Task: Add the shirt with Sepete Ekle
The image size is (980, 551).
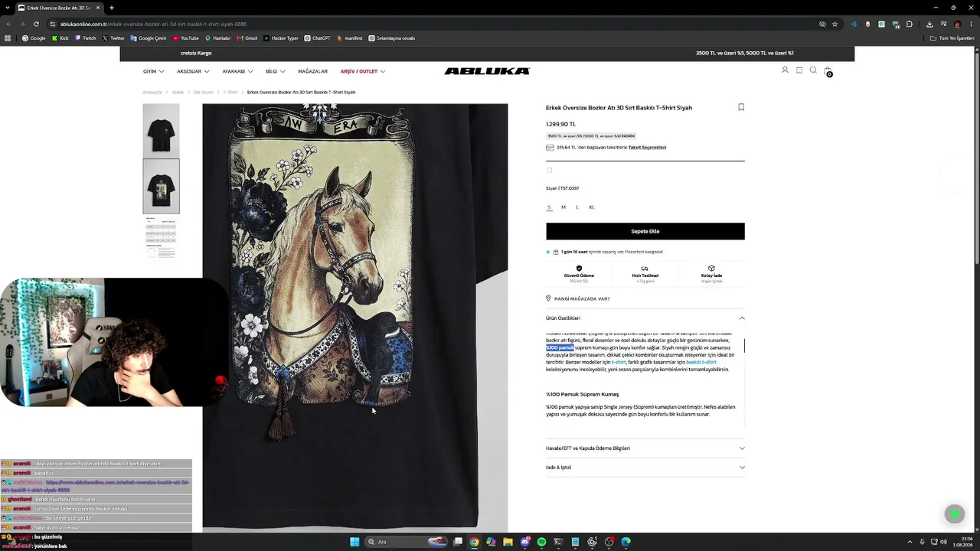Action: pos(645,231)
